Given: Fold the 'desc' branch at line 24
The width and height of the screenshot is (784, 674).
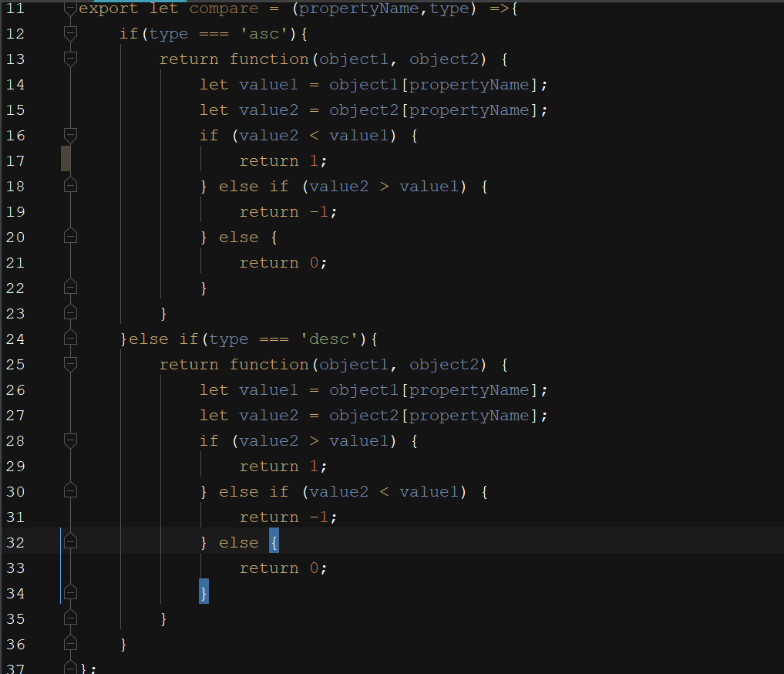Looking at the screenshot, I should [69, 339].
